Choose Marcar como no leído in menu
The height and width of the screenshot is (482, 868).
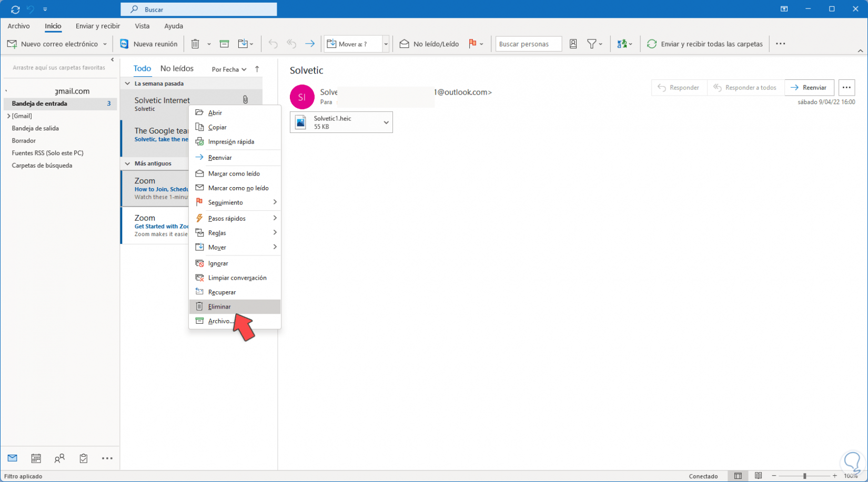point(235,188)
